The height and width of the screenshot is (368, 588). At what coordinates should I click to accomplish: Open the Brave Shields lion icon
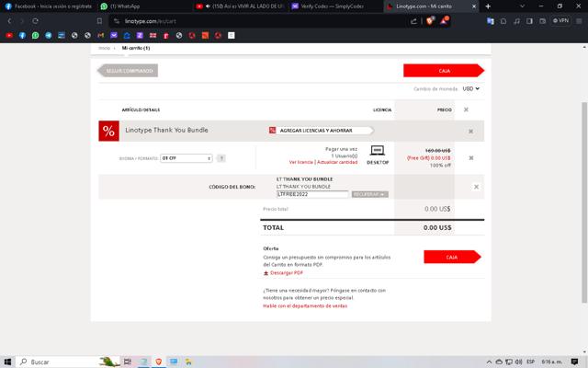(x=430, y=20)
